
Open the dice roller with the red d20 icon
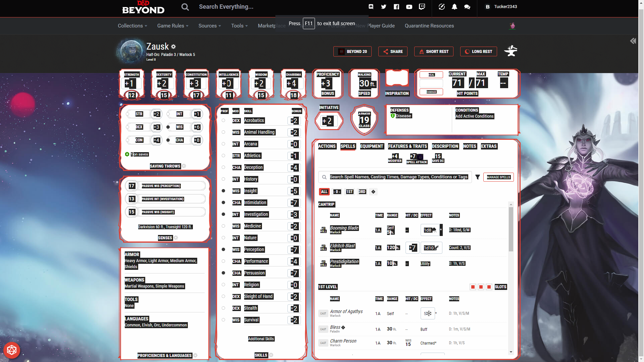pyautogui.click(x=12, y=350)
